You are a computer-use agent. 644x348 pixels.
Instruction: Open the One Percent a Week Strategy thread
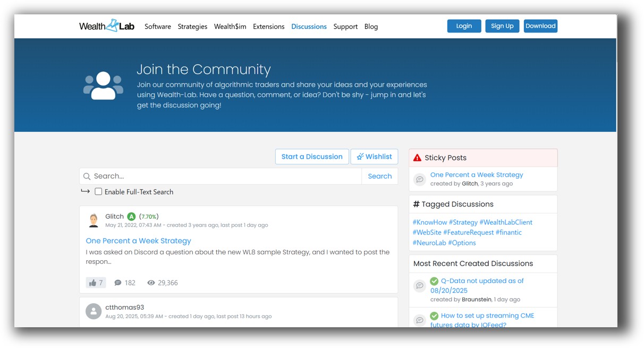138,241
